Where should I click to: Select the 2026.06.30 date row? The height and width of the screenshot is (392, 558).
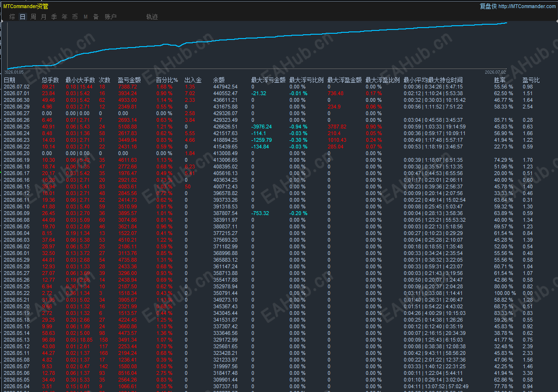[17, 100]
